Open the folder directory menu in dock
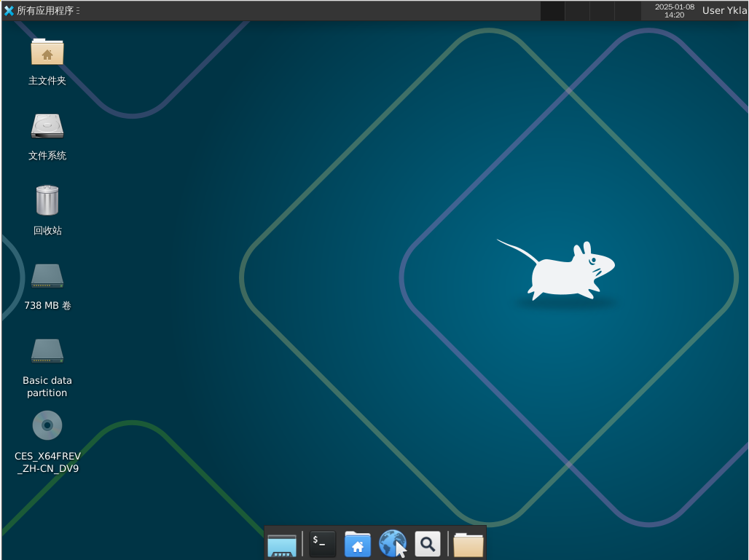The width and height of the screenshot is (749, 560). (x=468, y=545)
